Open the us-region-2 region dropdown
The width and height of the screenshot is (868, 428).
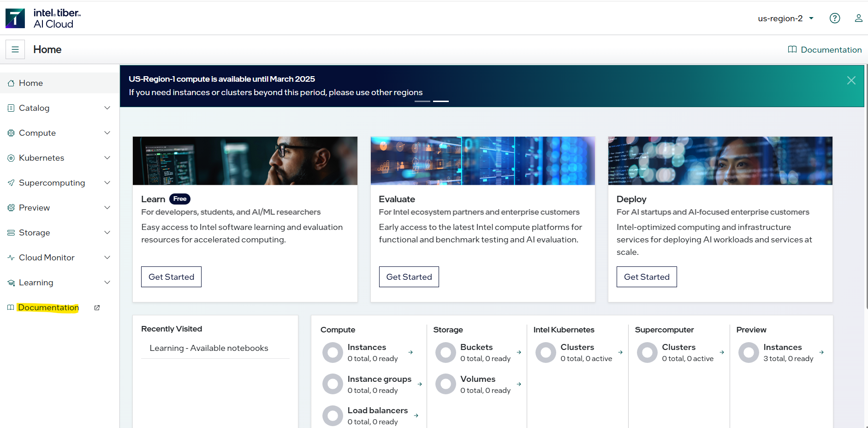click(785, 18)
